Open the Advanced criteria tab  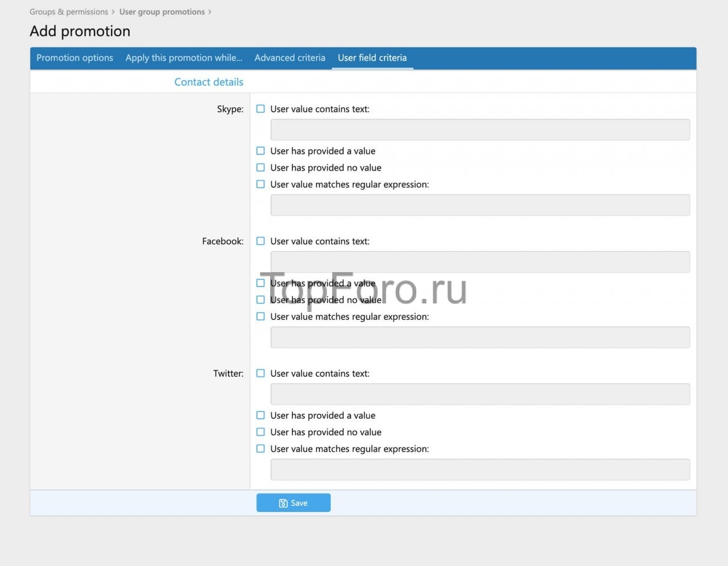click(x=289, y=58)
